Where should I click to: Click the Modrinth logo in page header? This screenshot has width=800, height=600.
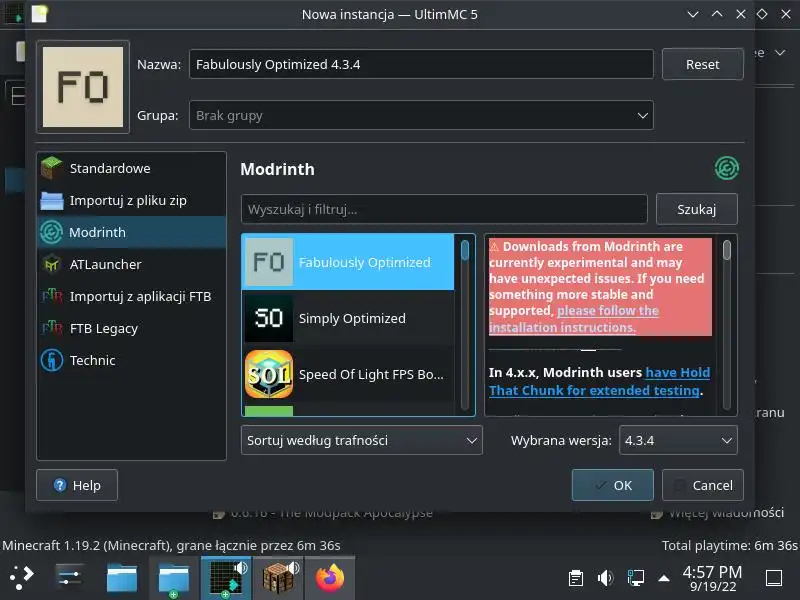point(727,168)
